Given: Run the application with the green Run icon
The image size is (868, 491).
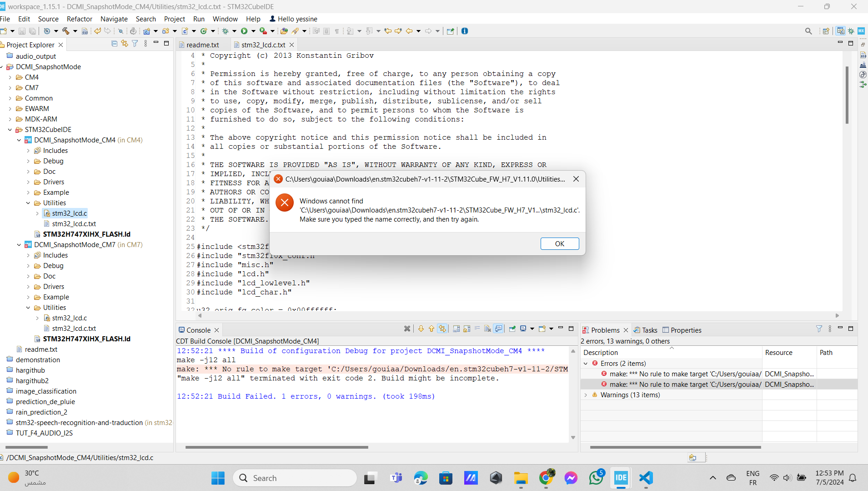Looking at the screenshot, I should click(x=245, y=30).
